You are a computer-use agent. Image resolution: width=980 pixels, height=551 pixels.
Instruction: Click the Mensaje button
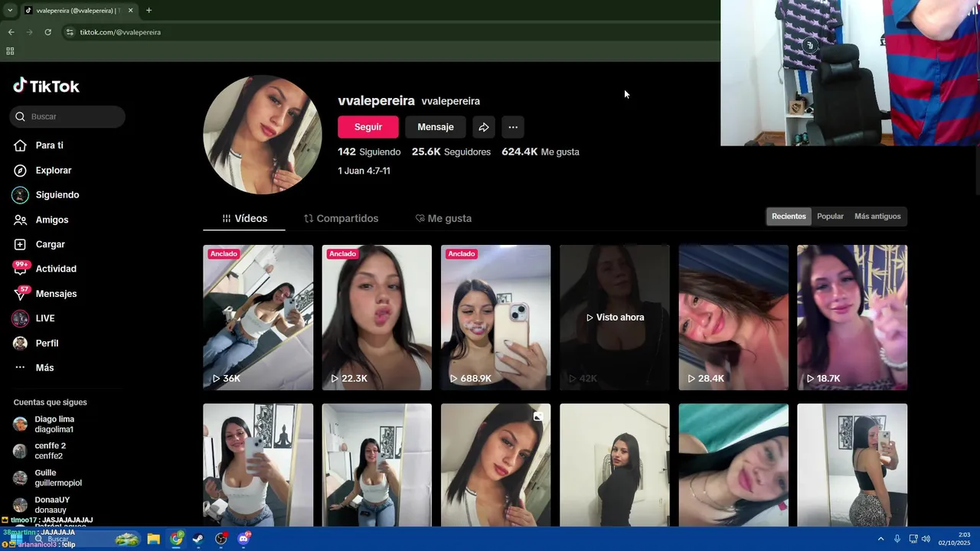(436, 127)
